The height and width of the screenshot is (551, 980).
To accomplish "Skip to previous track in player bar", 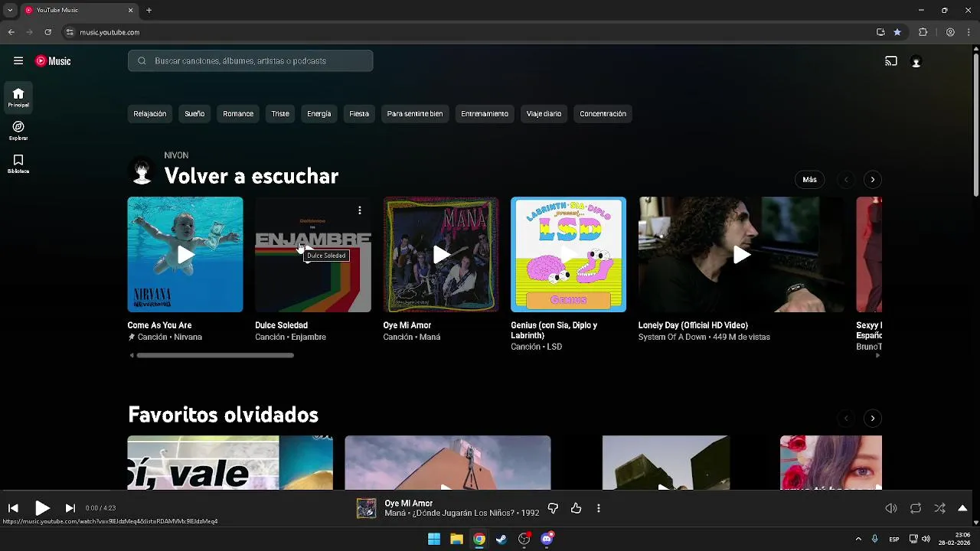I will coord(13,508).
